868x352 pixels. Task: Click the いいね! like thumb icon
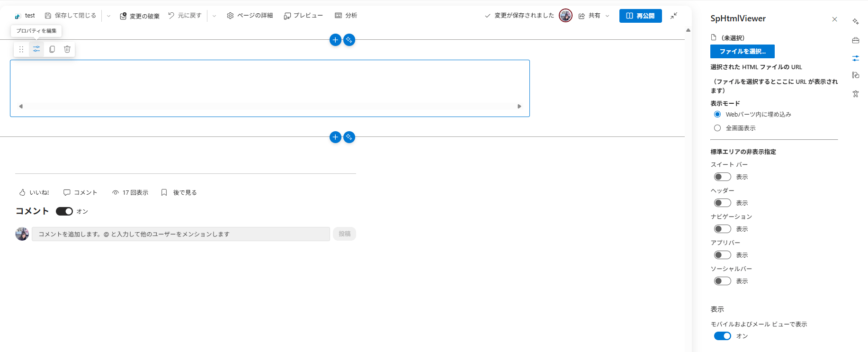pos(22,192)
